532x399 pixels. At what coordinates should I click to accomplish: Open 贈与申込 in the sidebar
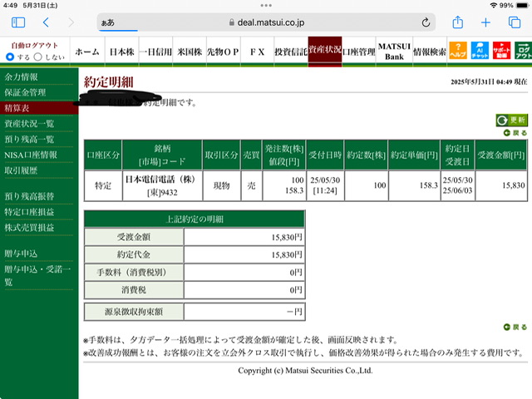point(21,254)
